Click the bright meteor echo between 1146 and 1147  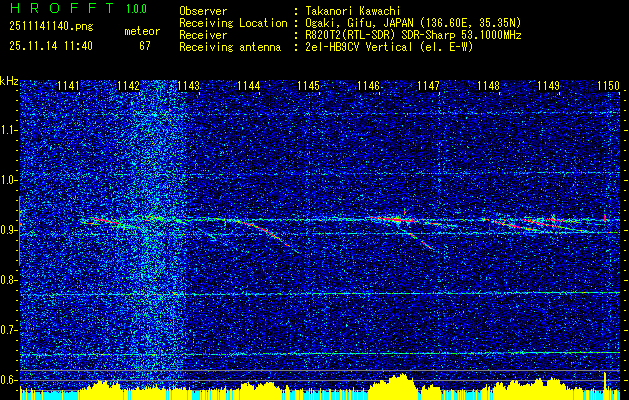point(395,219)
